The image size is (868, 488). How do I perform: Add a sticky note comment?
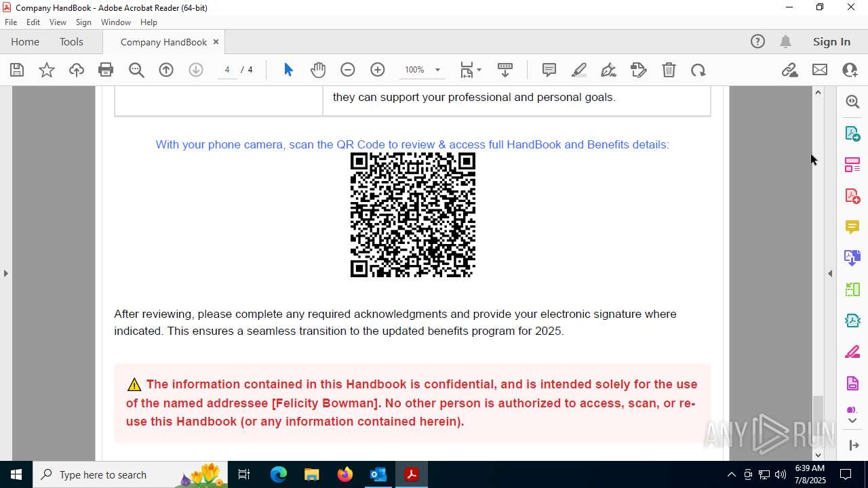point(549,70)
